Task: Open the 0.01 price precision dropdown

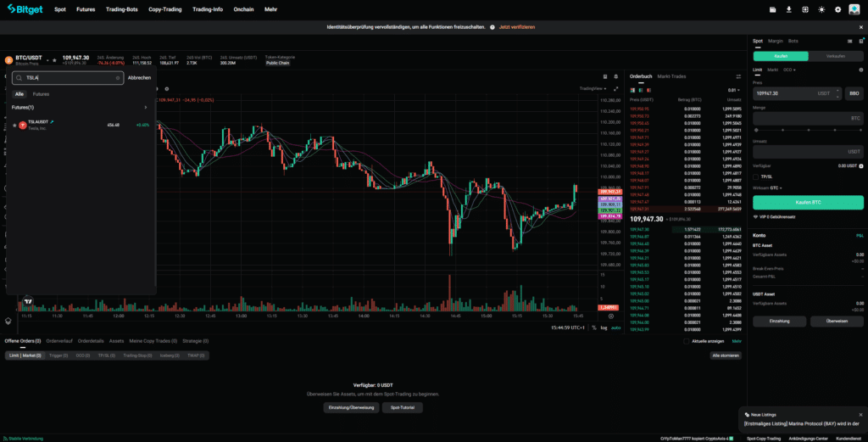Action: tap(734, 90)
